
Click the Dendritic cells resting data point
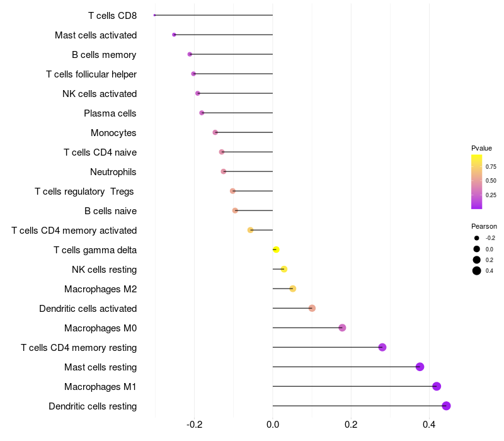click(446, 406)
